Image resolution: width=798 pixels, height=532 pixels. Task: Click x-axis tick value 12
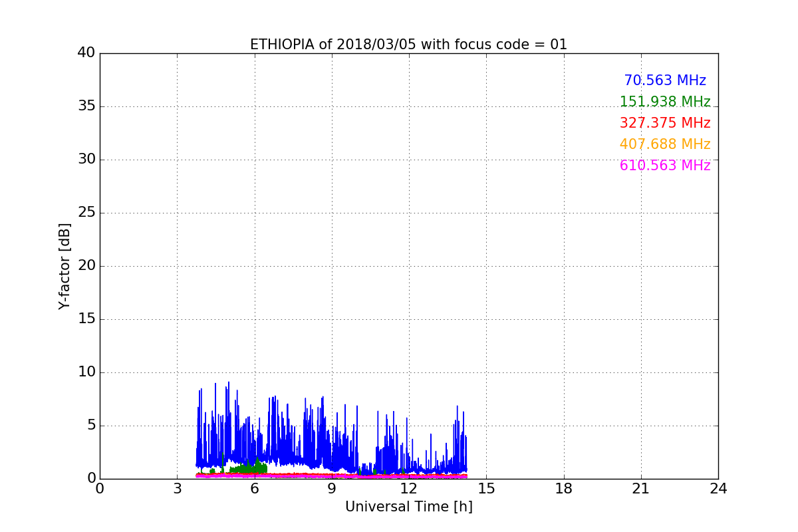(409, 489)
